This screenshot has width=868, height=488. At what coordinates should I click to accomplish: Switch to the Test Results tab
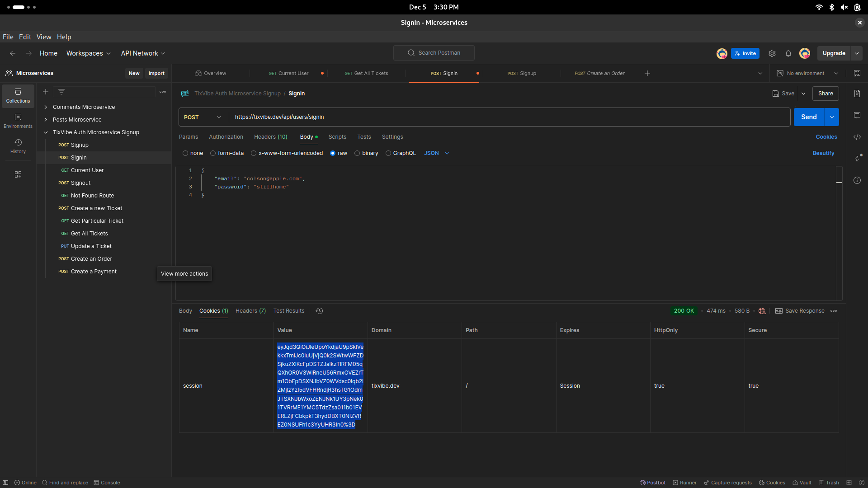288,310
